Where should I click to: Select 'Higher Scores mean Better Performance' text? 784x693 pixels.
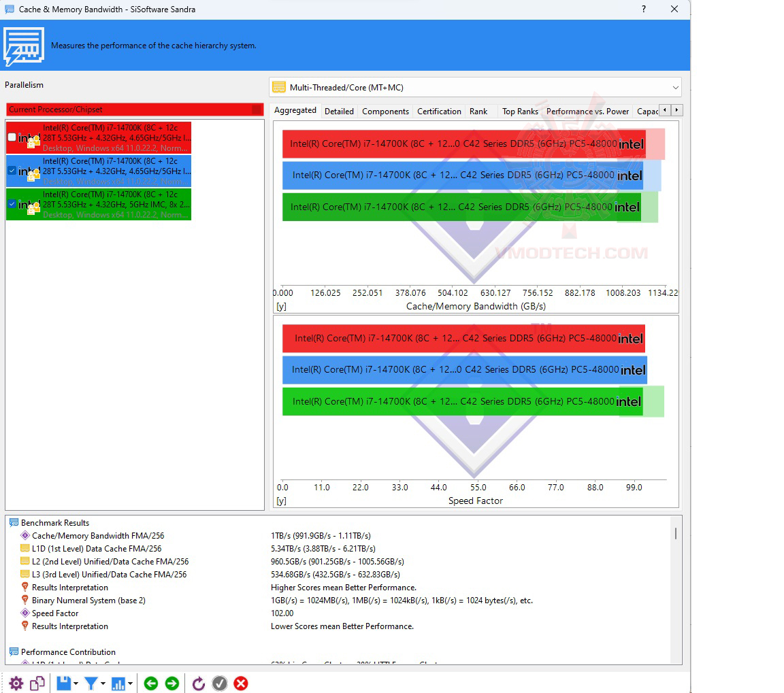pyautogui.click(x=344, y=588)
